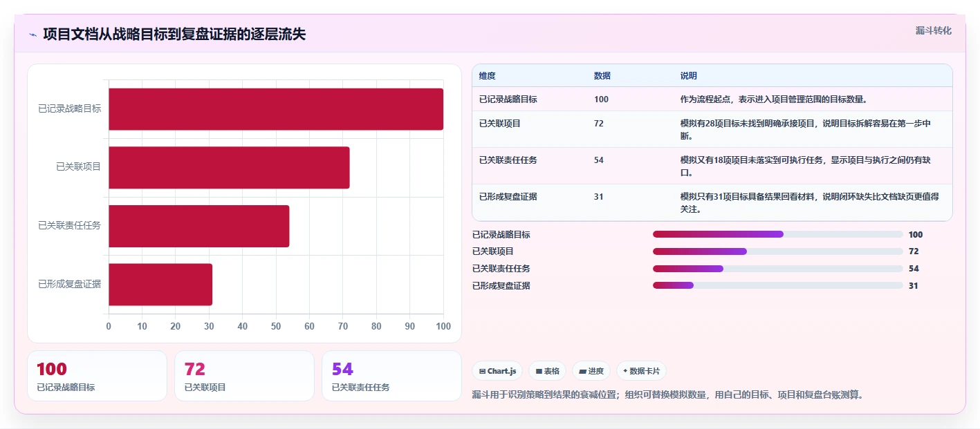
Task: Click the 已关联责任任务 bar in the chart
Action: (x=199, y=226)
